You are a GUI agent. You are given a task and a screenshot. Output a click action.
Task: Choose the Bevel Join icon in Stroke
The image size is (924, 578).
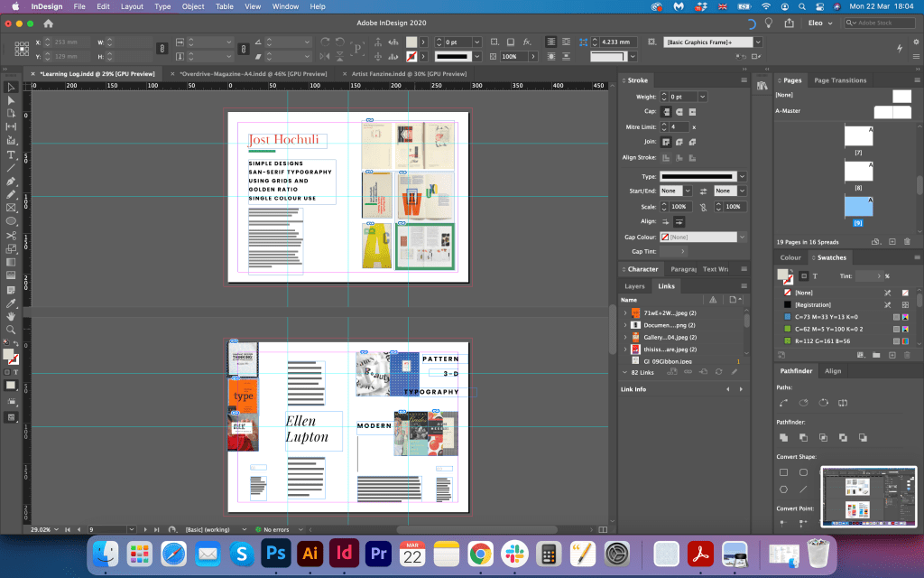pos(692,142)
